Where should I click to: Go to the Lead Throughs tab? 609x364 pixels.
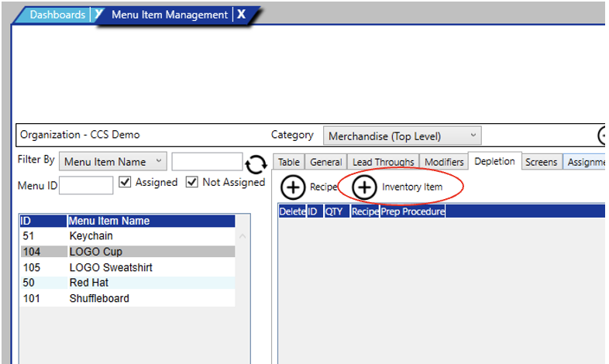383,162
